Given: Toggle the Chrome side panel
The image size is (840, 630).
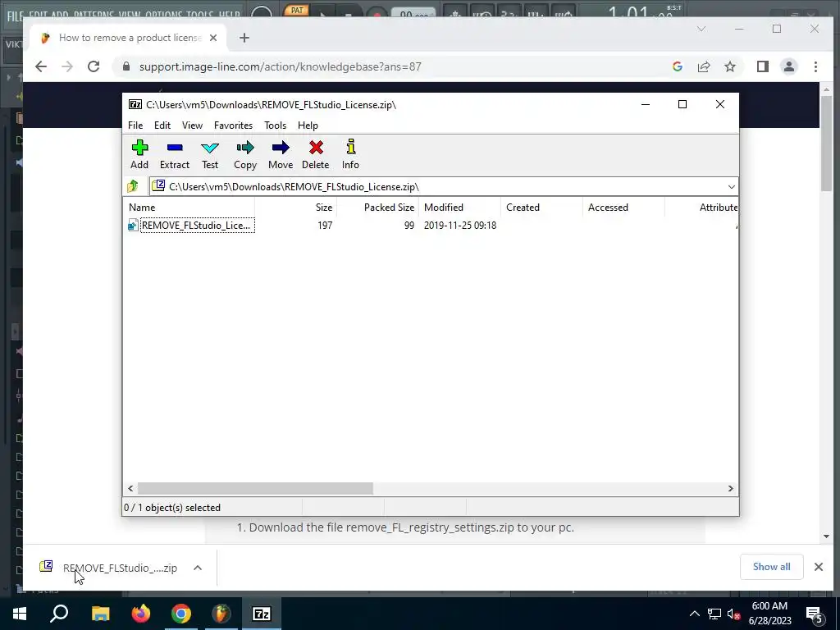Looking at the screenshot, I should (x=762, y=66).
